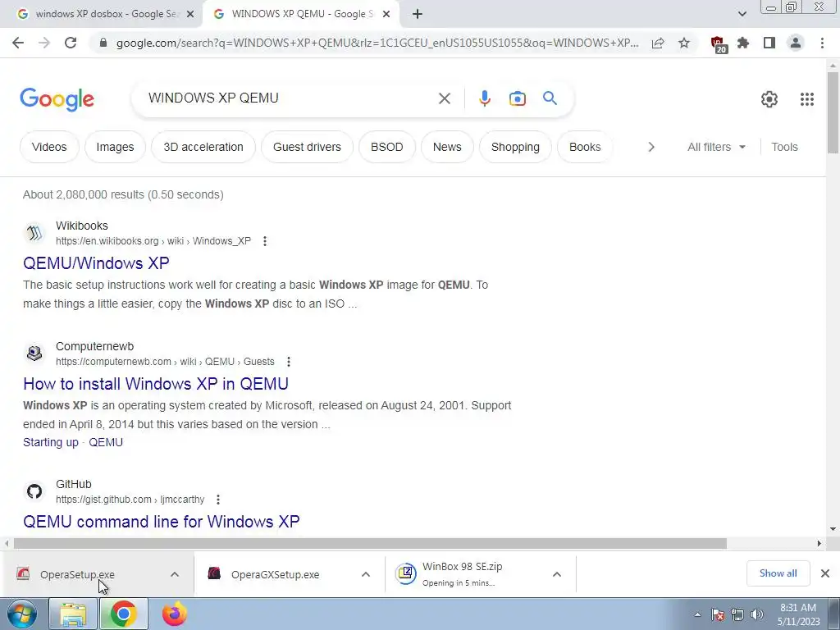Close the WINDOWS XP QEMU tab

pos(386,15)
